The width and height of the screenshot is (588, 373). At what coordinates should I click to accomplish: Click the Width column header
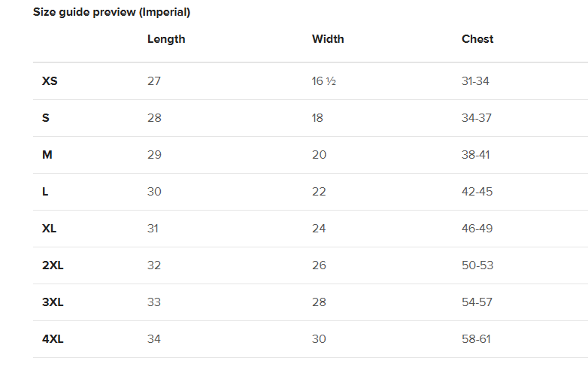coord(328,39)
